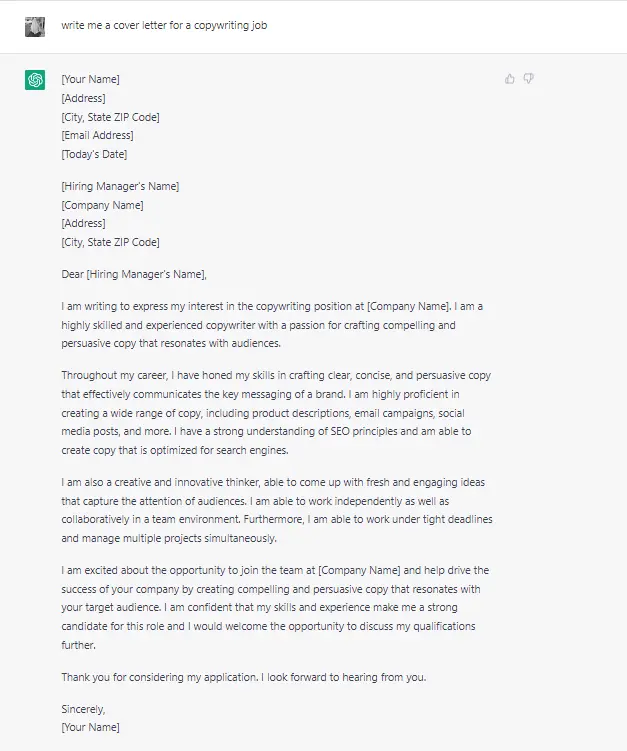This screenshot has height=751, width=627.
Task: Click the user prompt about a cover letter
Action: coord(164,26)
